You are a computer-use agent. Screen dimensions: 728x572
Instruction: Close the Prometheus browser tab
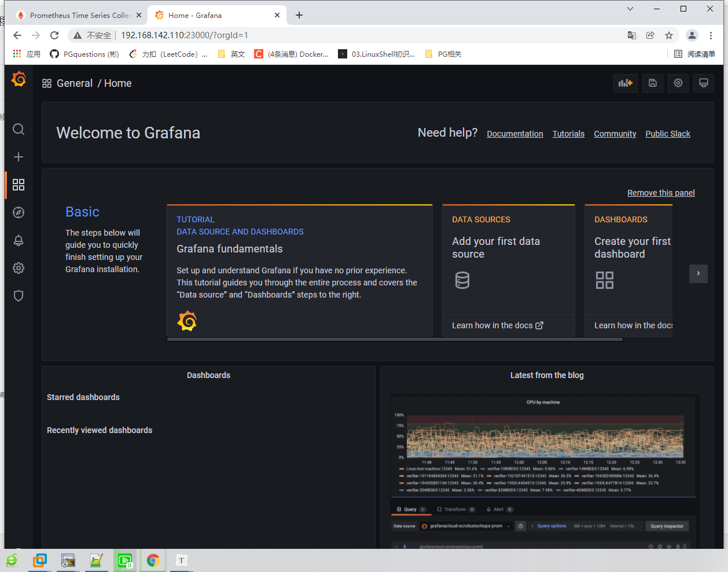[x=139, y=15]
